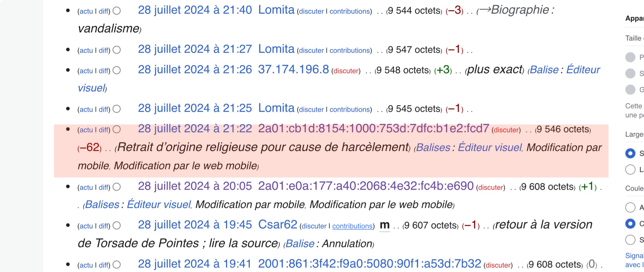The width and height of the screenshot is (644, 272).
Task: Select radio button for Csar62 19:45 revision
Action: (x=117, y=226)
